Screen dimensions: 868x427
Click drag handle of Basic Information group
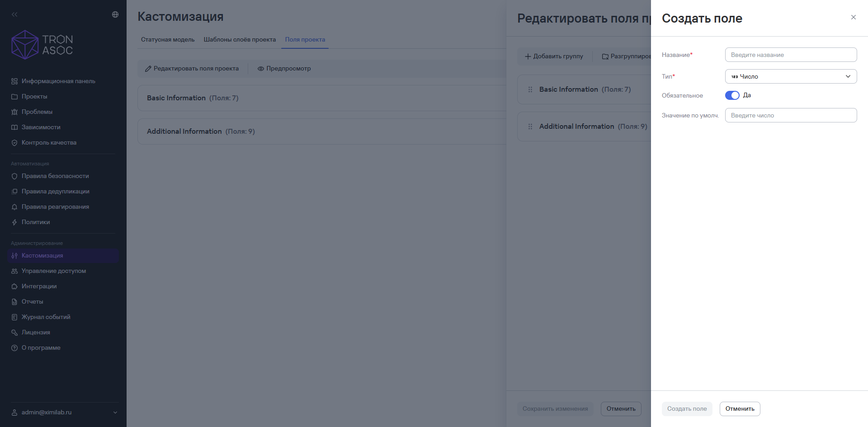530,89
